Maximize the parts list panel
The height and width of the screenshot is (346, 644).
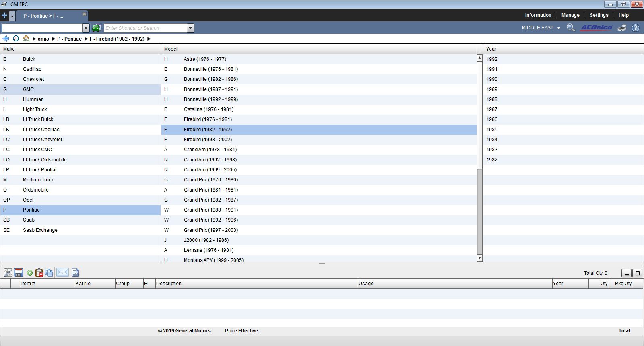coord(637,273)
